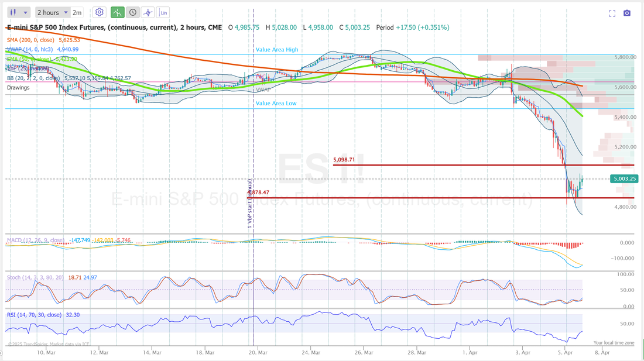Enter fullscreen with the expand icon
Image resolution: width=644 pixels, height=361 pixels.
point(612,13)
